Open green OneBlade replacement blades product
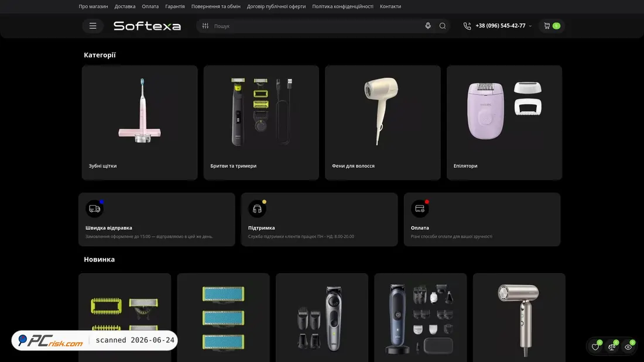This screenshot has width=644, height=362. coord(125,318)
